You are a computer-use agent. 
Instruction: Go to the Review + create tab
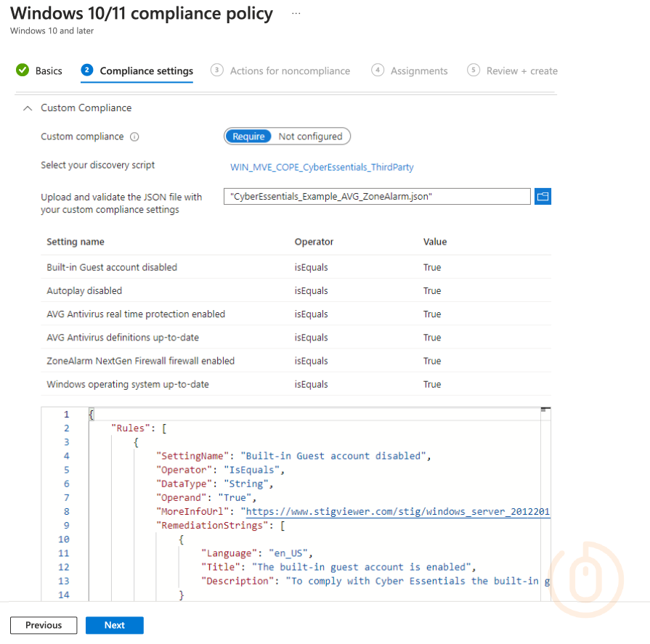pyautogui.click(x=521, y=71)
